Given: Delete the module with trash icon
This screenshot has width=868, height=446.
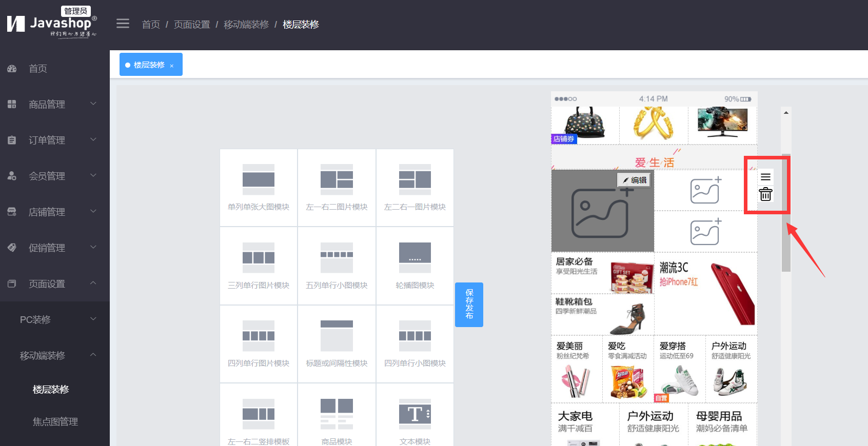Looking at the screenshot, I should point(765,194).
